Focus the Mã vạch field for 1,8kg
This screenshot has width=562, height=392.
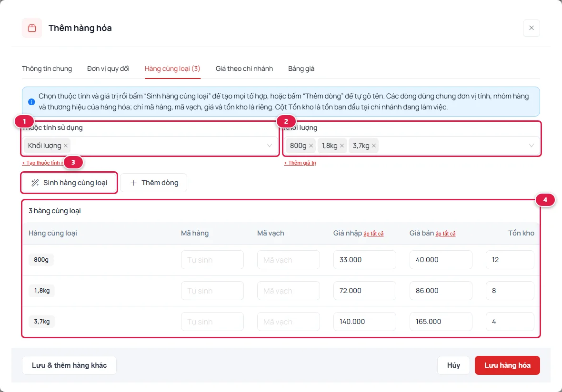[289, 291]
